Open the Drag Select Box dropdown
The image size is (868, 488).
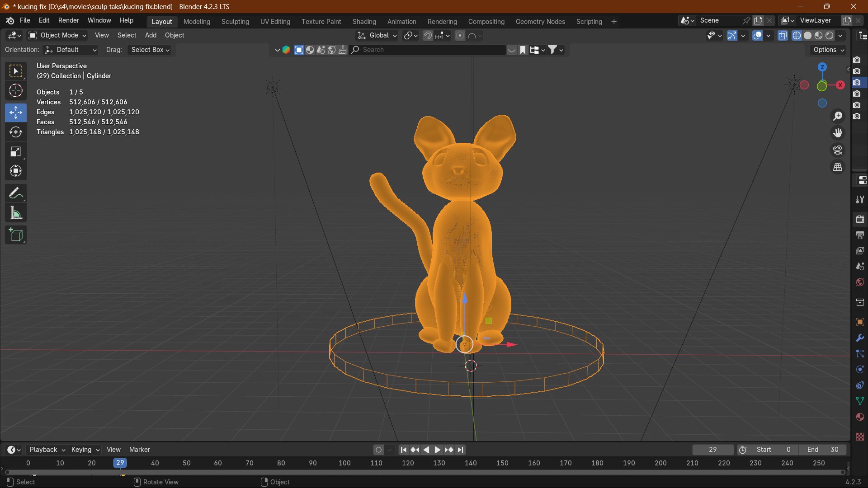click(x=150, y=50)
